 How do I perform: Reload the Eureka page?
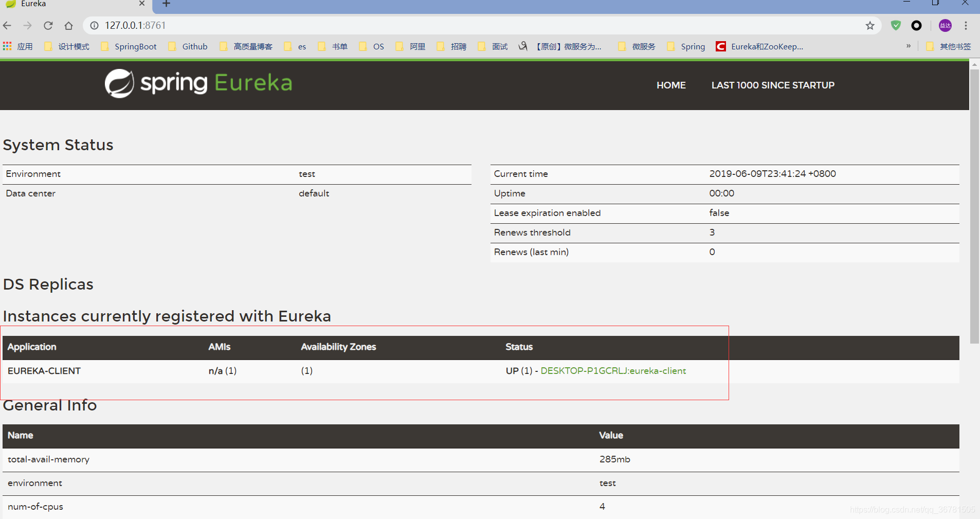[x=48, y=25]
